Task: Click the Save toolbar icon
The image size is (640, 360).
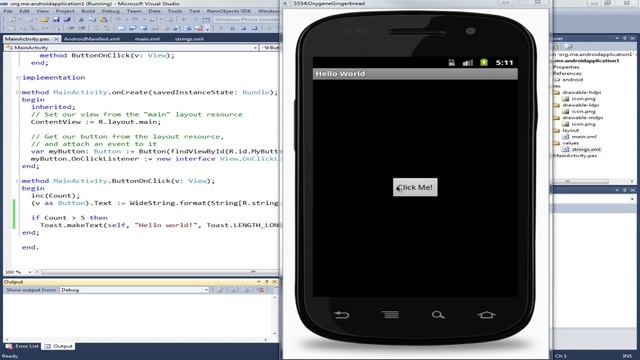Action: click(x=56, y=20)
